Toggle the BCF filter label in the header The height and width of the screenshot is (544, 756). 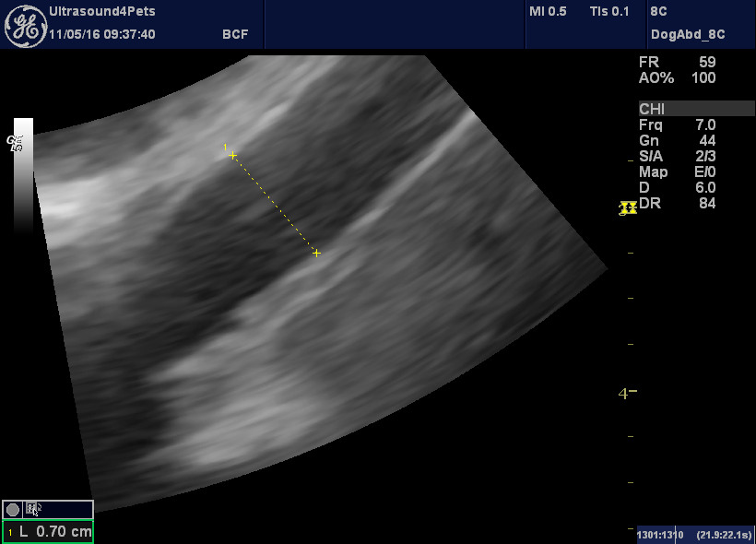235,33
